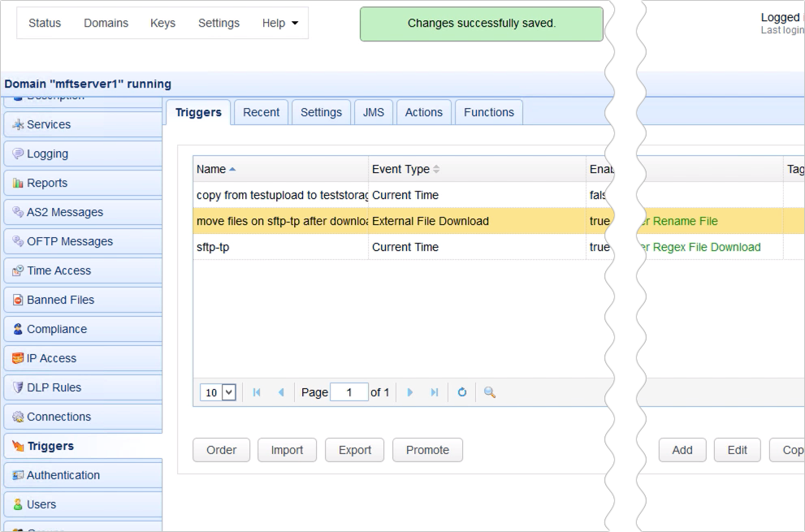The width and height of the screenshot is (805, 532).
Task: Expand the Help menu dropdown
Action: [x=279, y=23]
